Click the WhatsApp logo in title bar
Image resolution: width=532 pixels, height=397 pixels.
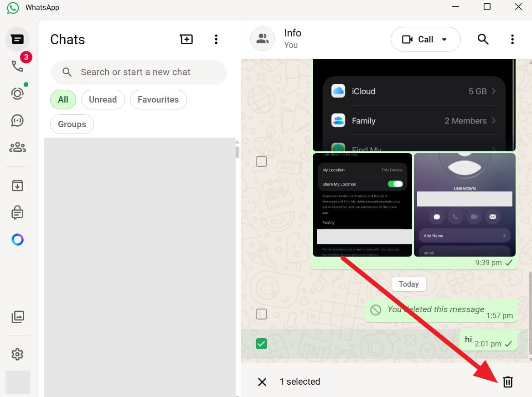click(x=13, y=7)
